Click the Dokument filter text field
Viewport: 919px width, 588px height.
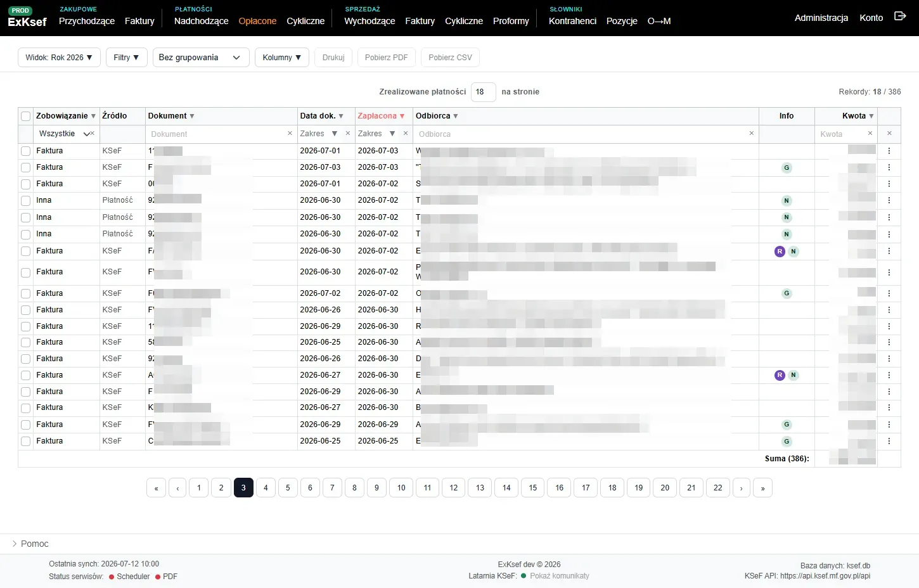215,134
